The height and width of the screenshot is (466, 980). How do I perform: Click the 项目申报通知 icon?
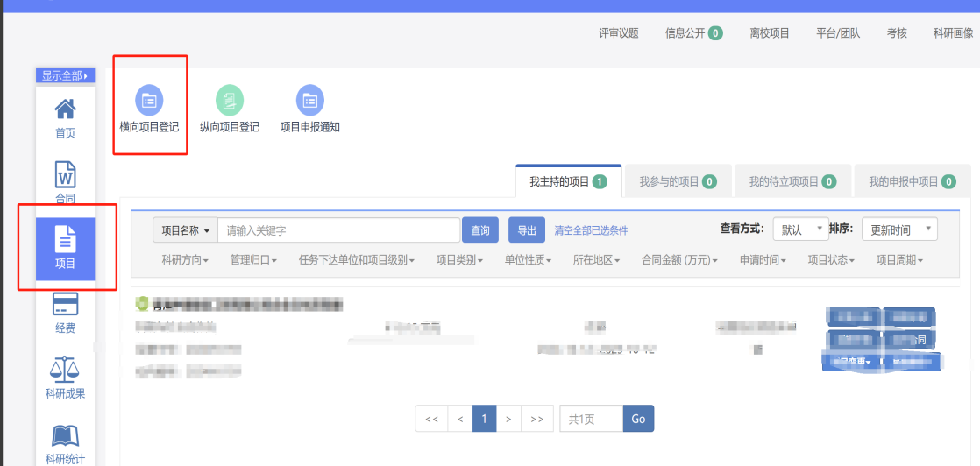pyautogui.click(x=309, y=101)
